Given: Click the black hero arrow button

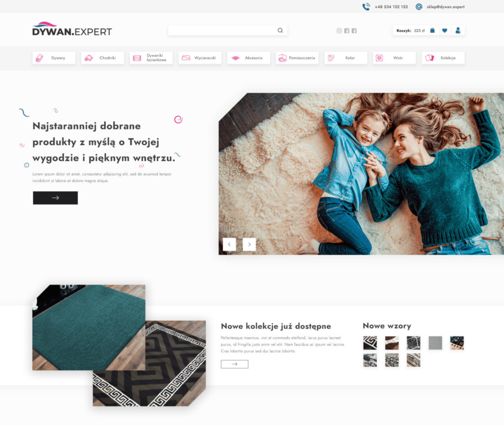Looking at the screenshot, I should (x=55, y=198).
